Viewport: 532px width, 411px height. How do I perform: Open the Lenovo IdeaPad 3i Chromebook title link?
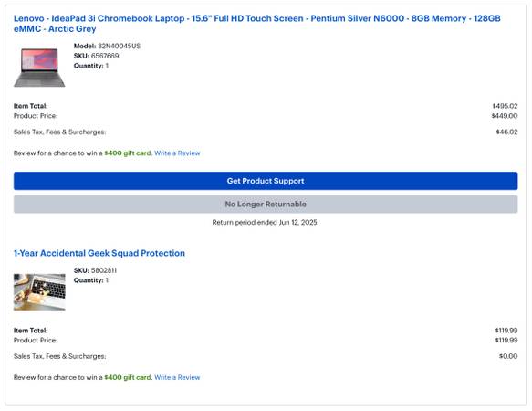pos(256,24)
